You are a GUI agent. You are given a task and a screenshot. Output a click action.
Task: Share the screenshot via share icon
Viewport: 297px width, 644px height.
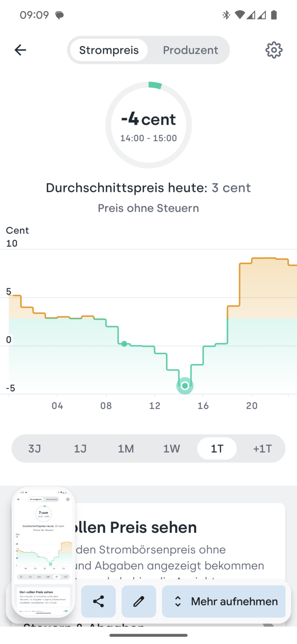coord(99,601)
